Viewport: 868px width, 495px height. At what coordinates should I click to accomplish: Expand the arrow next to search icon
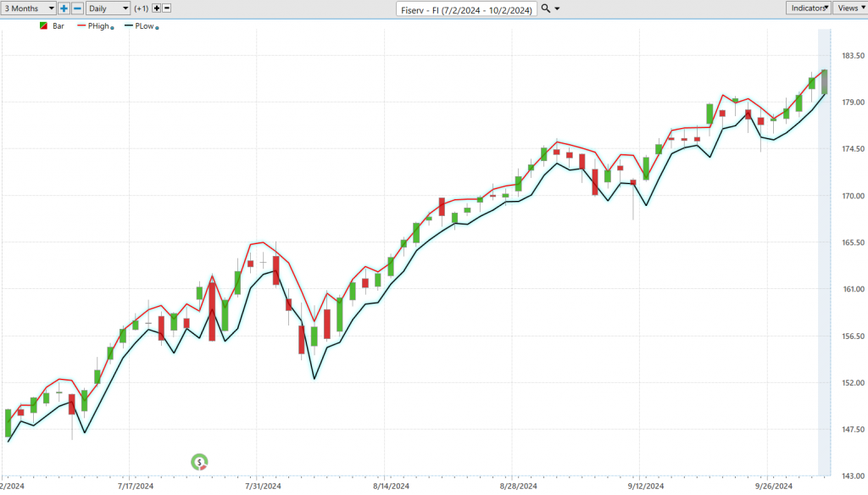click(557, 8)
